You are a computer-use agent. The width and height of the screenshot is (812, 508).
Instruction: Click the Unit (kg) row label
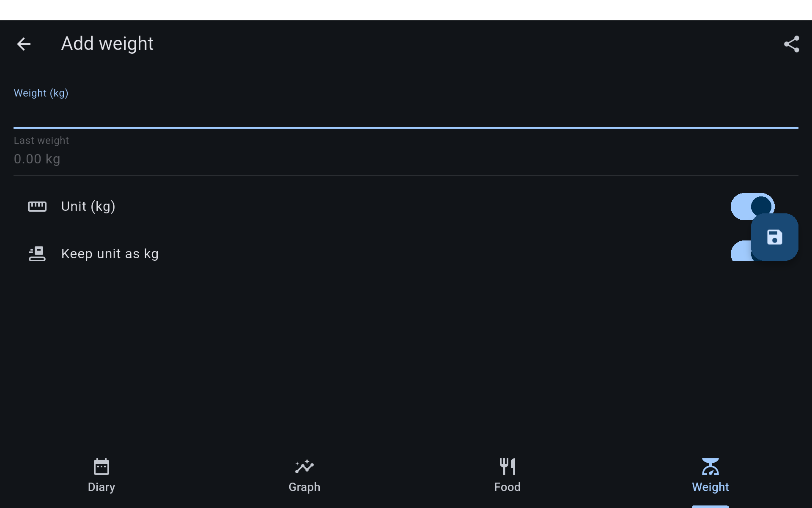[88, 207]
